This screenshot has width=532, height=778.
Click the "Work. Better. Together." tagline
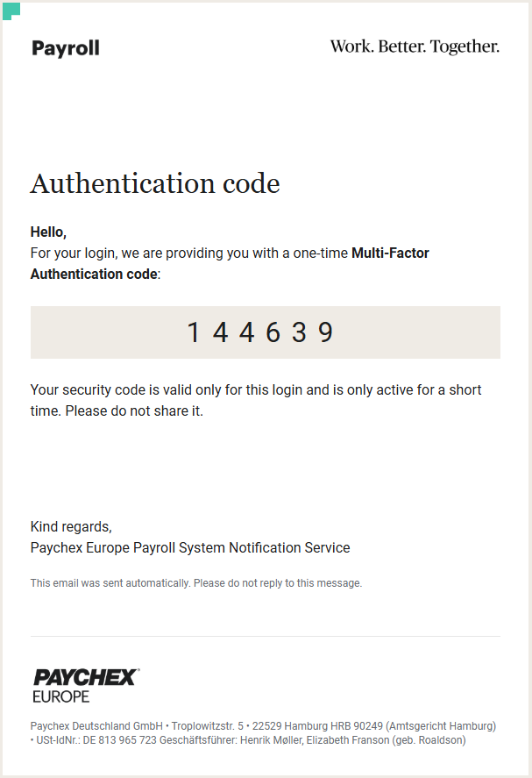pos(415,46)
